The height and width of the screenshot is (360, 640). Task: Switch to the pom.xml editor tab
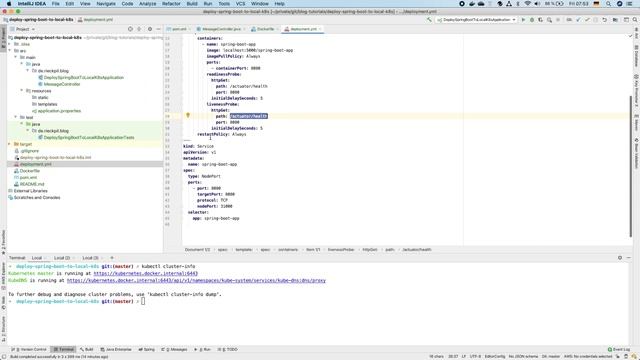point(179,29)
